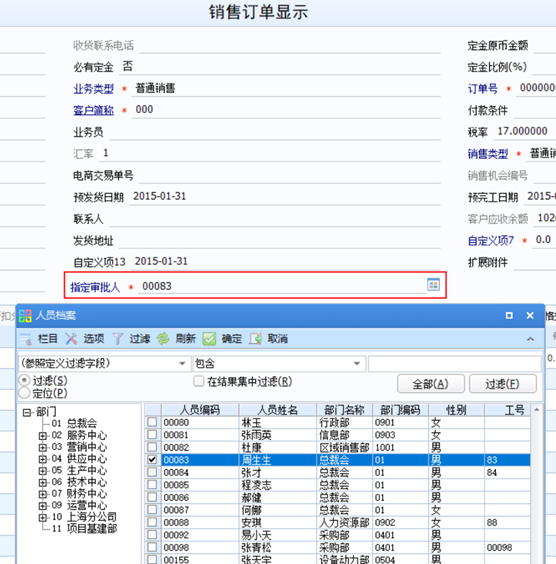The width and height of the screenshot is (556, 564).
Task: Click the 过滤 funnel filter icon
Action: (118, 339)
